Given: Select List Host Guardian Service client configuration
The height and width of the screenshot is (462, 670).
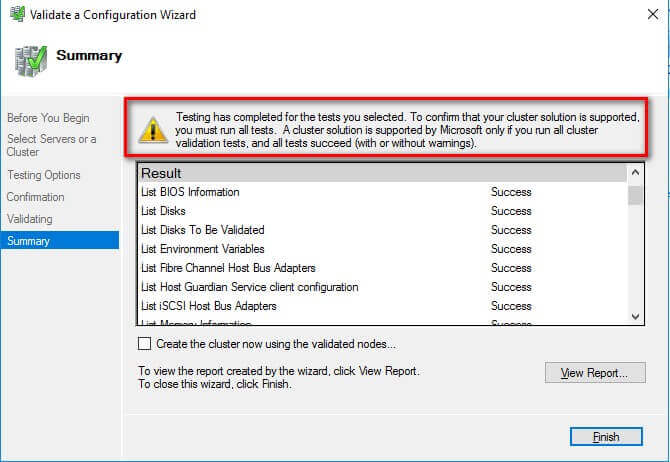Looking at the screenshot, I should point(382,287).
